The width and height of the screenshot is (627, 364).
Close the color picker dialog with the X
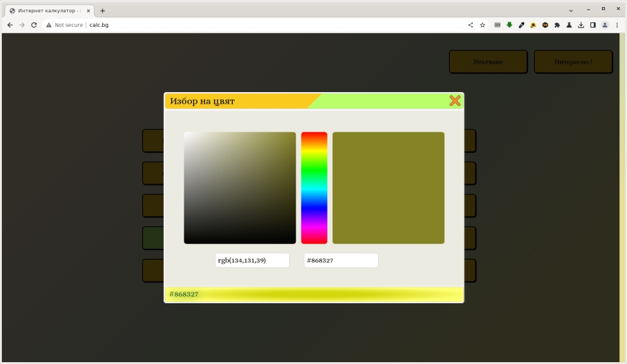[x=454, y=100]
